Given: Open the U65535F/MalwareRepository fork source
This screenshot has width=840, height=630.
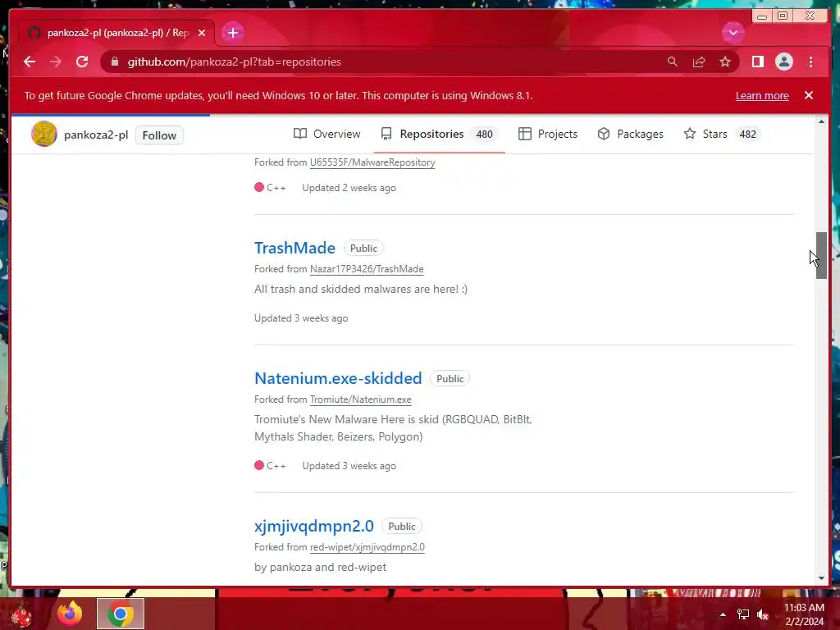Looking at the screenshot, I should coord(372,162).
